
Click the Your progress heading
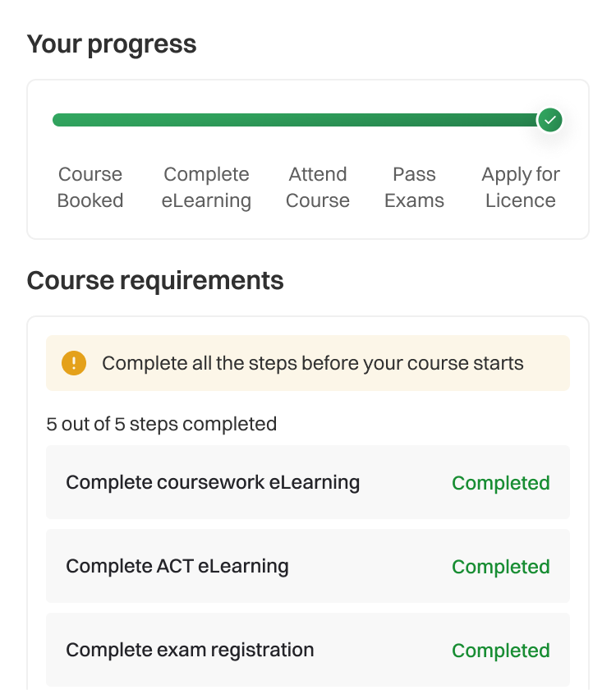coord(112,44)
